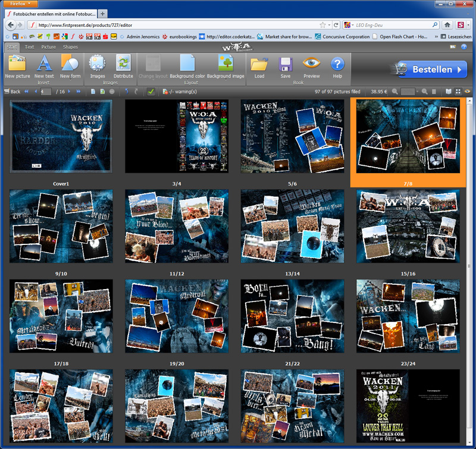Click the Bestellen order button
476x449 pixels.
coord(432,70)
